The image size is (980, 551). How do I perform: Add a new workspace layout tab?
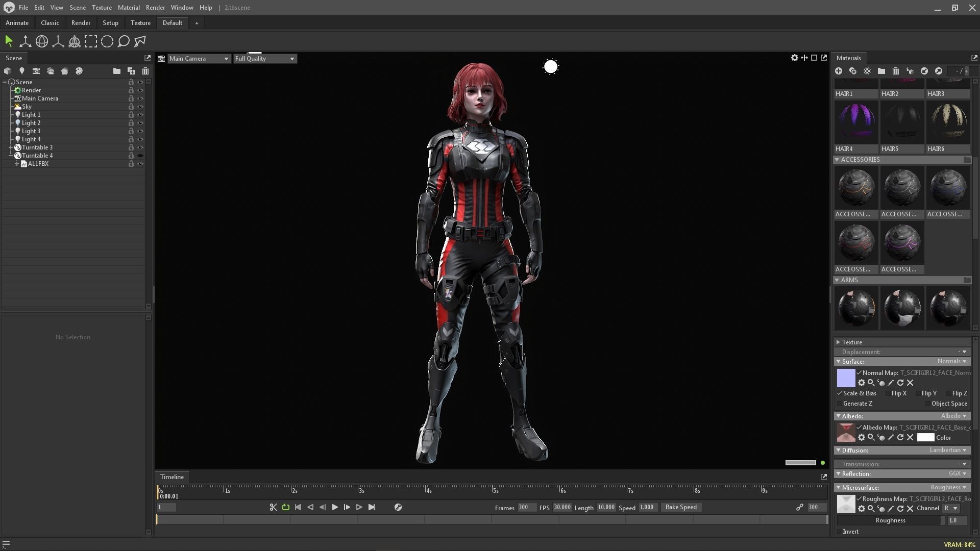(x=197, y=23)
